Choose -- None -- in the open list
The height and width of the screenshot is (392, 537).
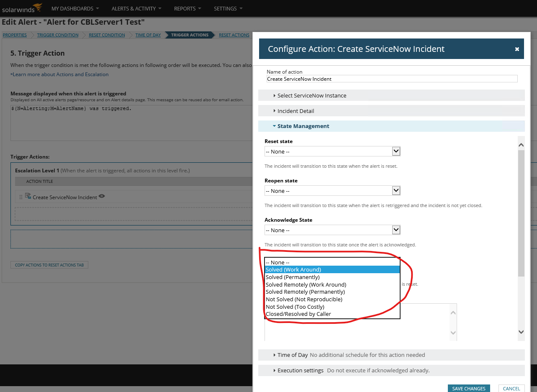click(332, 262)
